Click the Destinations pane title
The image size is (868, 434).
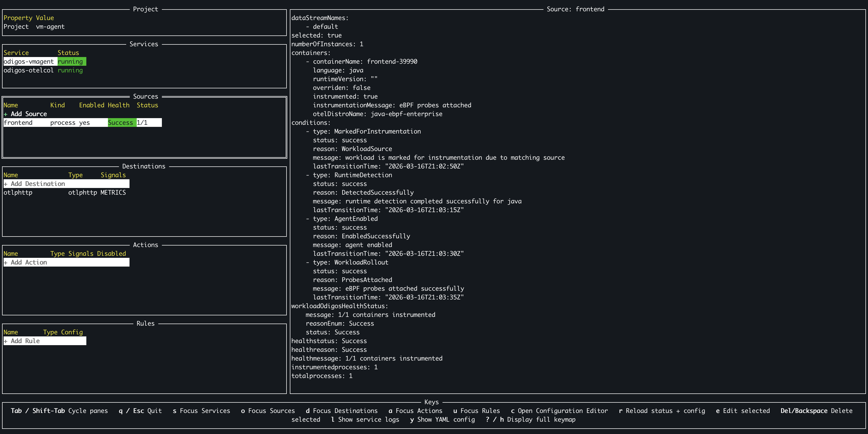point(144,166)
